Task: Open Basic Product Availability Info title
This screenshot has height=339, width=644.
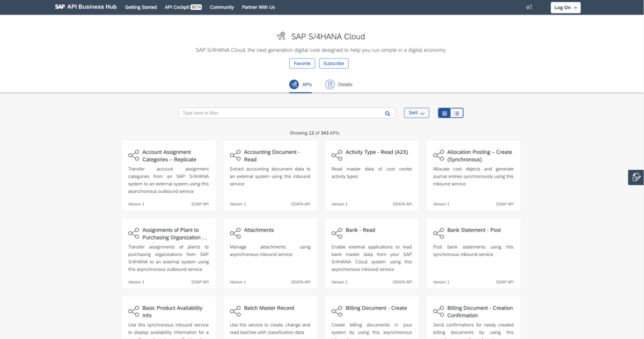Action: [172, 312]
